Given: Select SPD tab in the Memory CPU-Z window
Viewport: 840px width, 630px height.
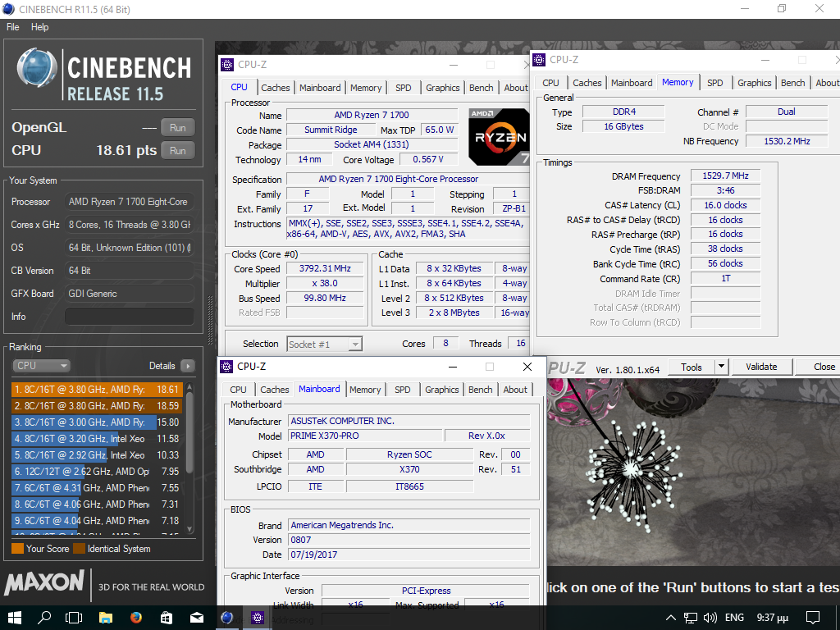Looking at the screenshot, I should (715, 83).
